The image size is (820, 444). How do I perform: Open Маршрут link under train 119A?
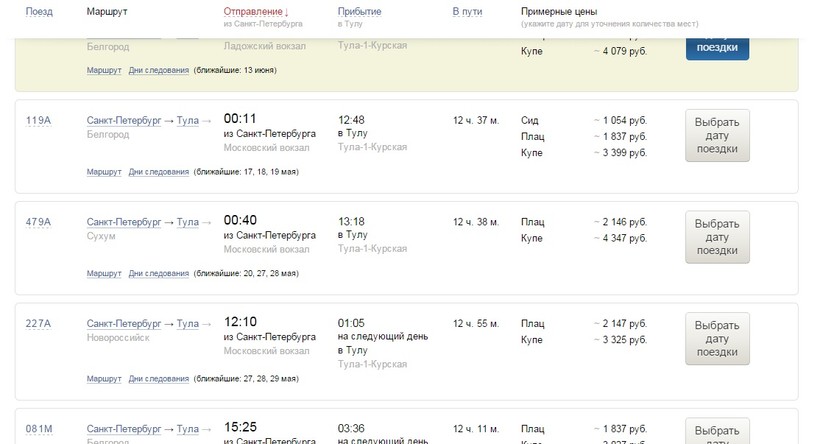click(x=103, y=171)
